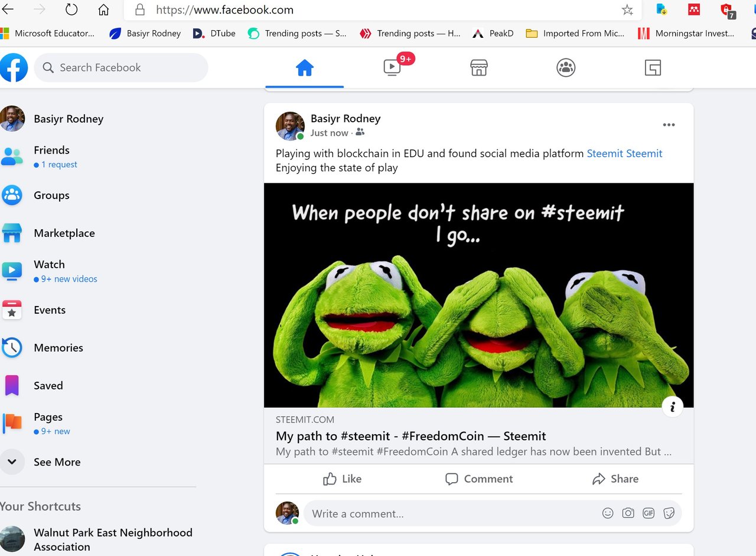756x556 pixels.
Task: Click the browser back arrow
Action: coord(8,9)
